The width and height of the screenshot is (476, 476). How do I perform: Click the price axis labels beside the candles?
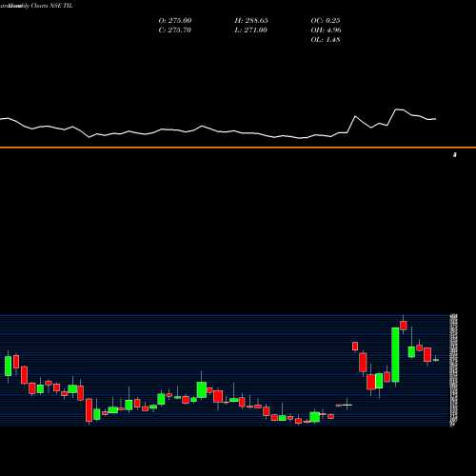(453, 370)
